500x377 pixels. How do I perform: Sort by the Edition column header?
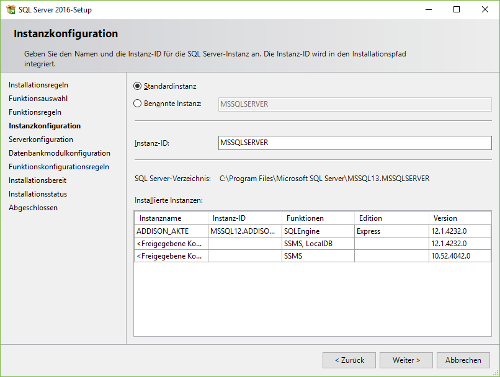coord(391,218)
